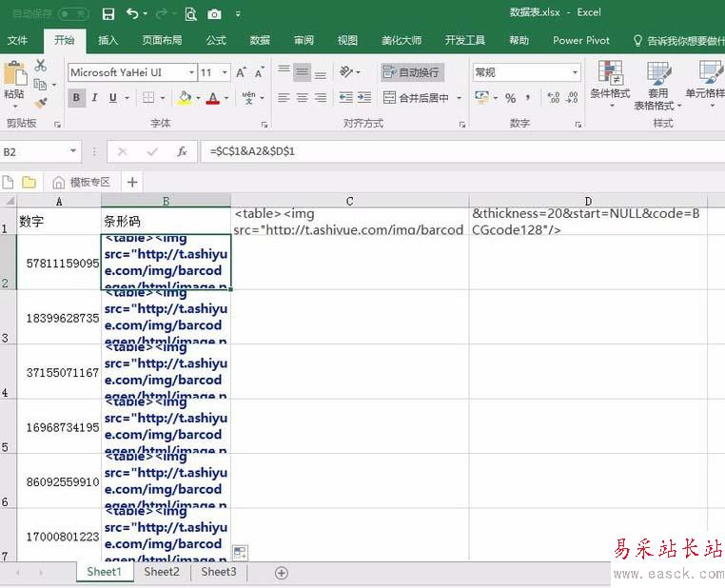Open Conditional Formatting menu

[610, 85]
